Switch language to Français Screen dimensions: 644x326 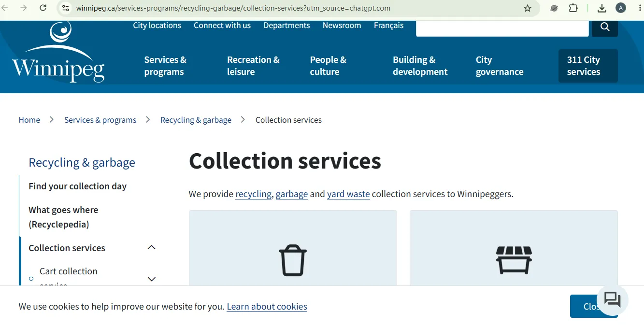[388, 26]
